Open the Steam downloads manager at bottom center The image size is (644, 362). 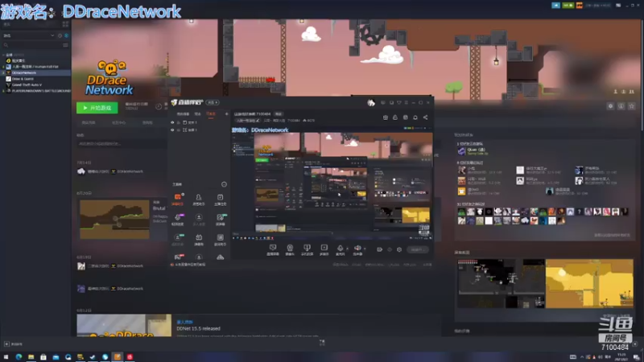pyautogui.click(x=322, y=343)
